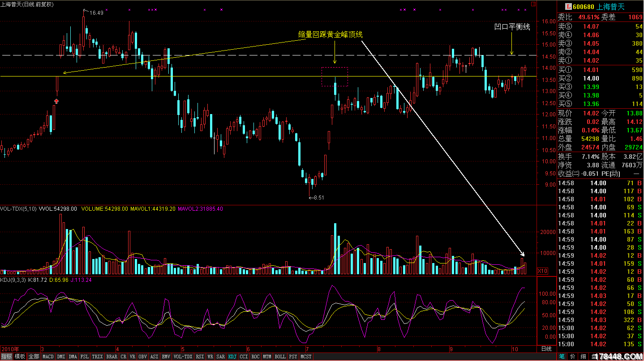The image size is (644, 361).
Task: Open the BRAR indicator
Action: 112,357
